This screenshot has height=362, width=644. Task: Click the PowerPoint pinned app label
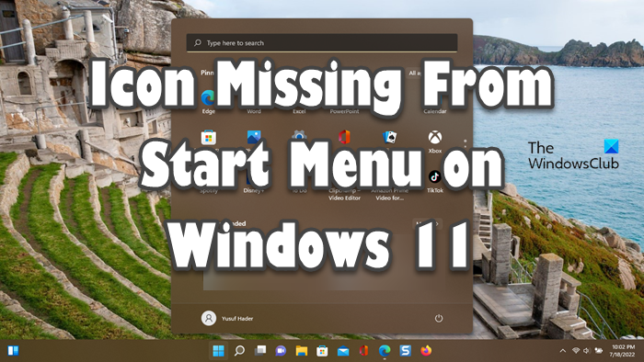pyautogui.click(x=344, y=111)
